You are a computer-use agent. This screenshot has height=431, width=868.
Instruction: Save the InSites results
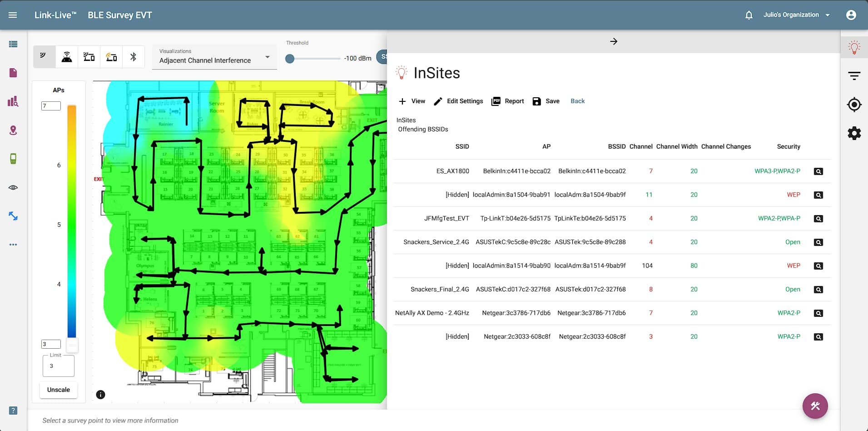pos(546,101)
